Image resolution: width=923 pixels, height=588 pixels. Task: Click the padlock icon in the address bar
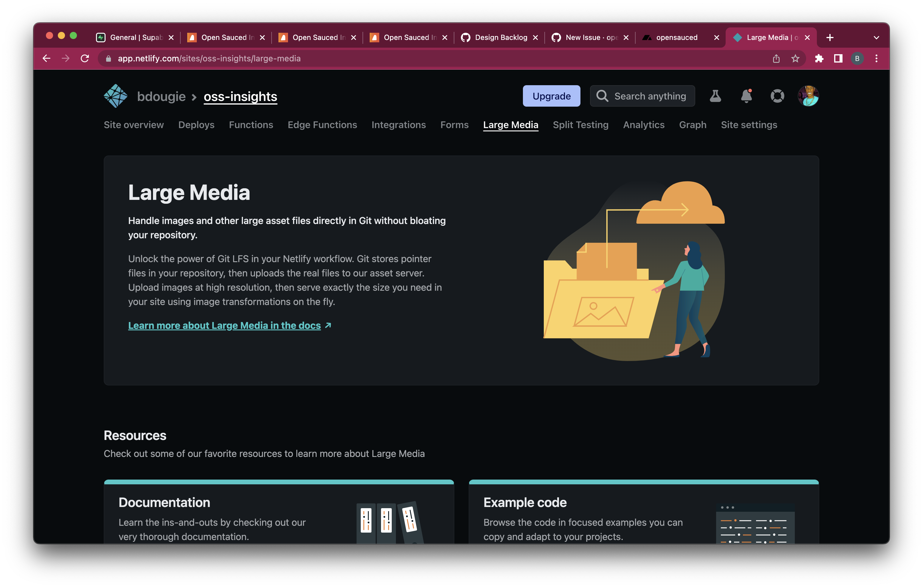pyautogui.click(x=108, y=58)
